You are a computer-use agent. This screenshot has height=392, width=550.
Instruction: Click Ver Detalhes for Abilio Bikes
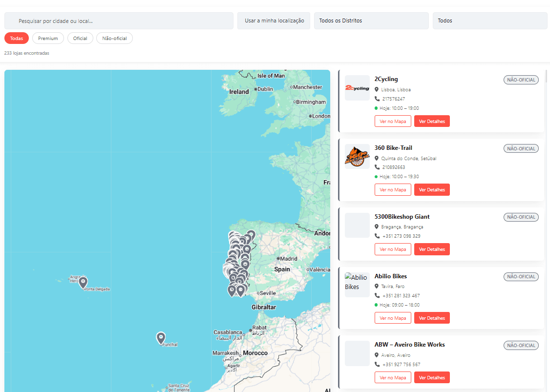[x=432, y=318]
